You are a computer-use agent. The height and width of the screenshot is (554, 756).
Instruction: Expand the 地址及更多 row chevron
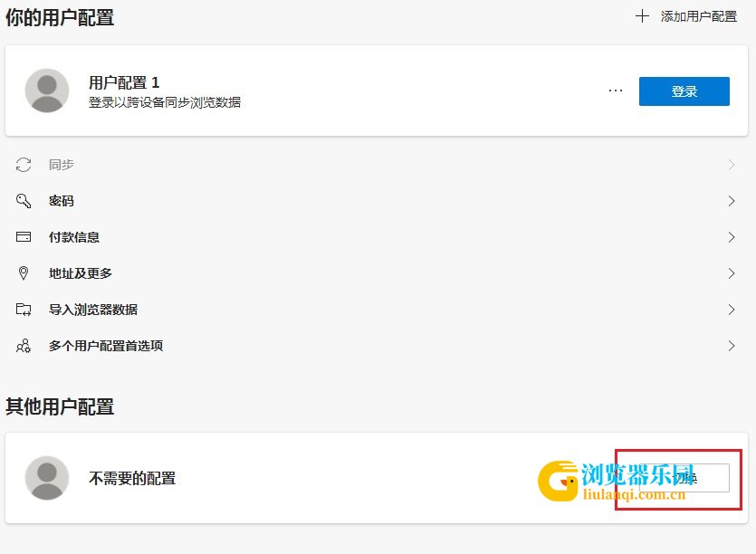pyautogui.click(x=732, y=273)
